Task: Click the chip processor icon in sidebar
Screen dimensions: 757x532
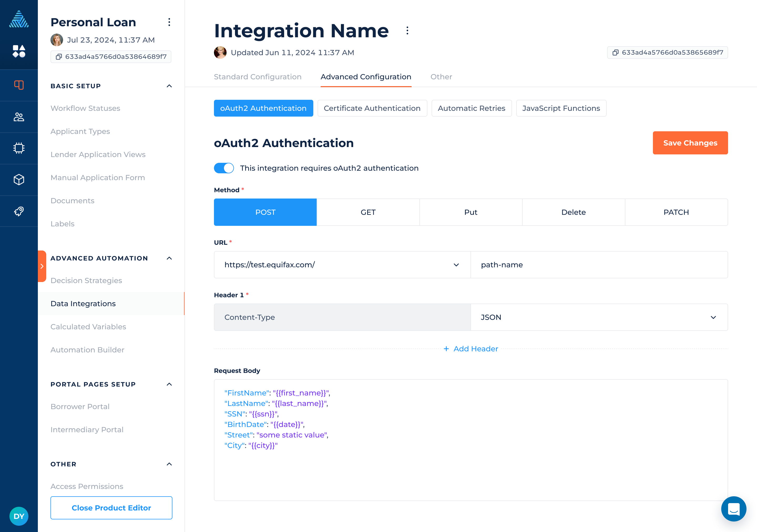Action: (19, 148)
